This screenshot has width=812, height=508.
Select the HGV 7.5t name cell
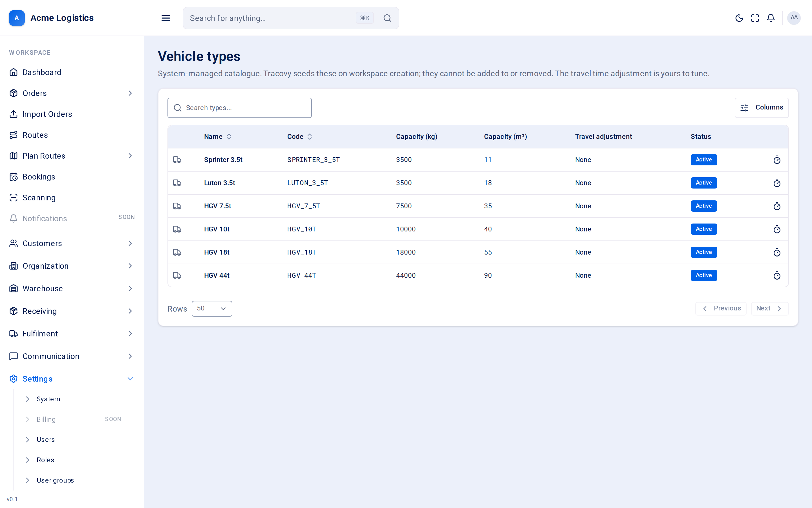click(218, 206)
